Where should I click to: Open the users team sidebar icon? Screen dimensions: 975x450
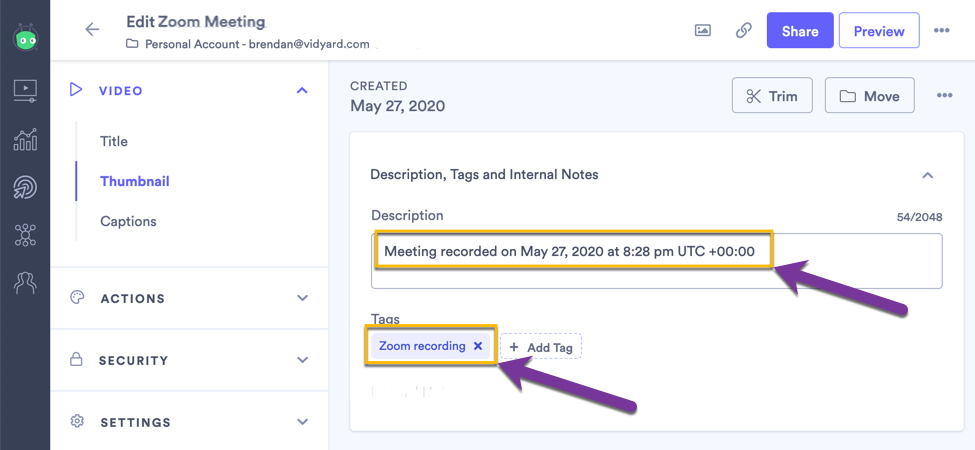(25, 283)
